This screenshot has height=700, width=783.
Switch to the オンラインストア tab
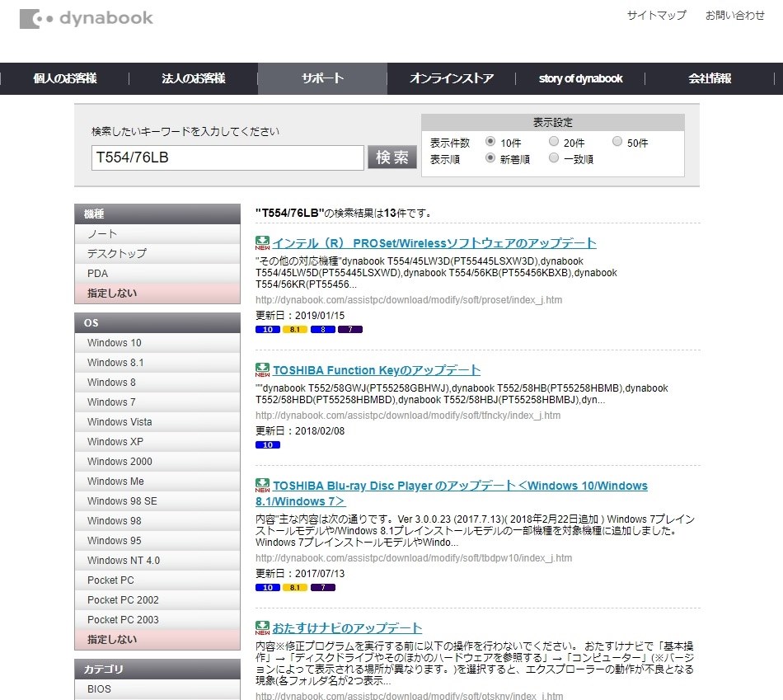[451, 78]
